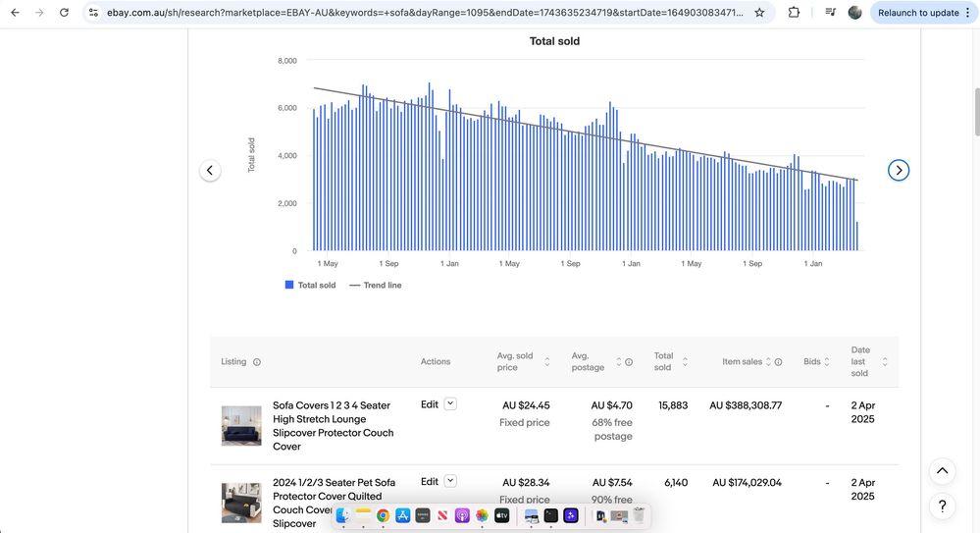Click the browser reload icon
The height and width of the screenshot is (533, 980).
click(64, 13)
